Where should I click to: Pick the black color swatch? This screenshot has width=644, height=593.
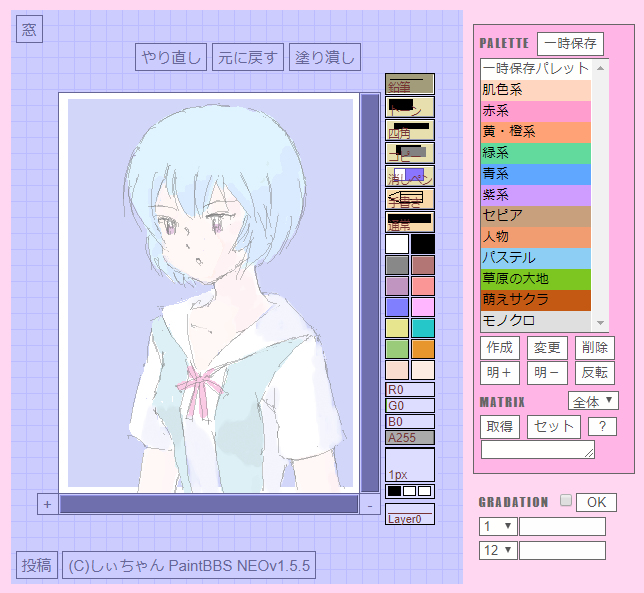423,244
